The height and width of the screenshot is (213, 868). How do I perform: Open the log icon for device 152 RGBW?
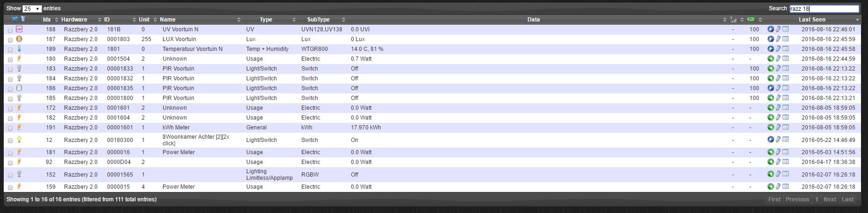click(x=786, y=174)
